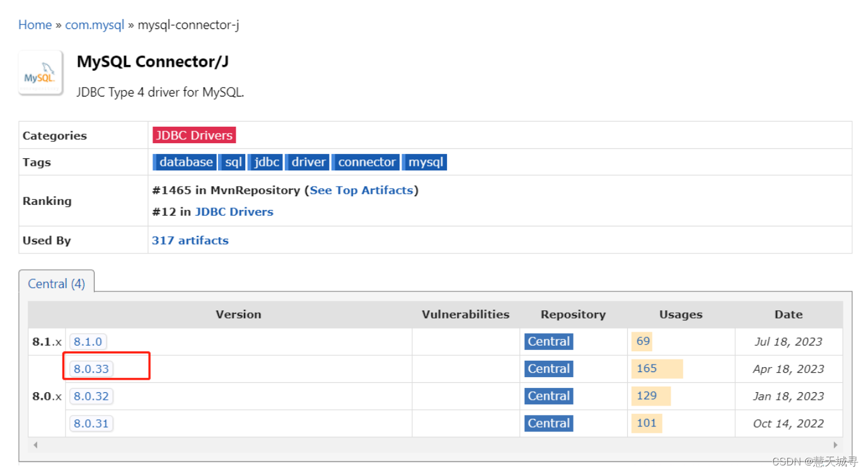Open the 317 artifacts link
This screenshot has width=868, height=473.
[x=190, y=240]
